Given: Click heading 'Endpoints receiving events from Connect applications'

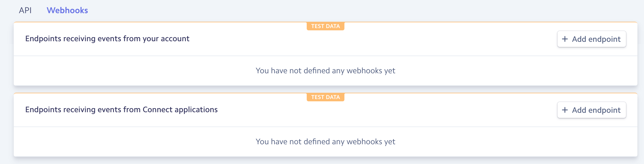Looking at the screenshot, I should click(121, 110).
